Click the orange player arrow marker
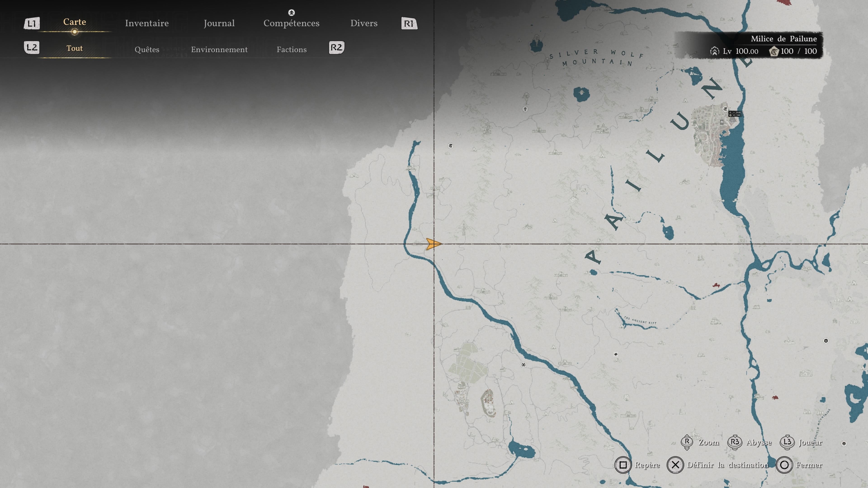Image resolution: width=868 pixels, height=488 pixels. click(x=434, y=244)
